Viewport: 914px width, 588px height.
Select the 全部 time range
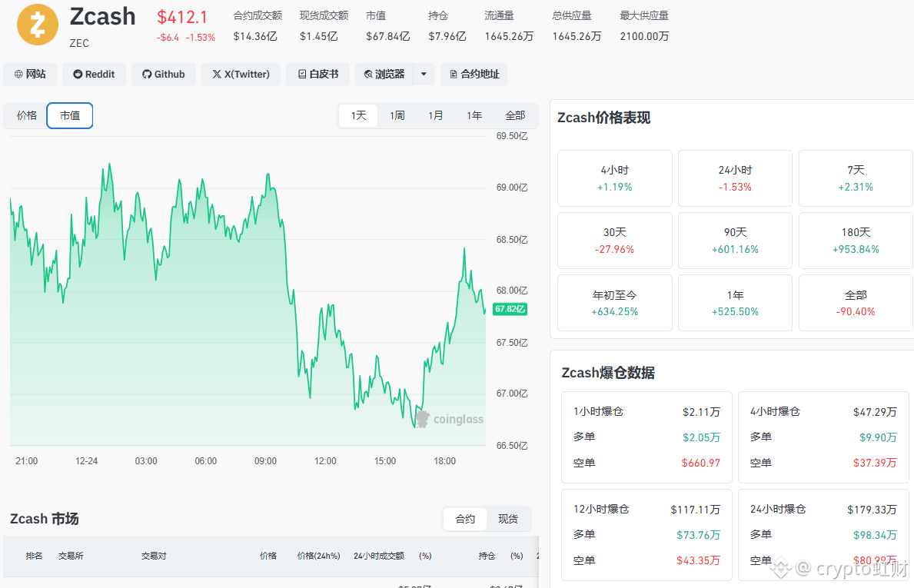pos(515,115)
